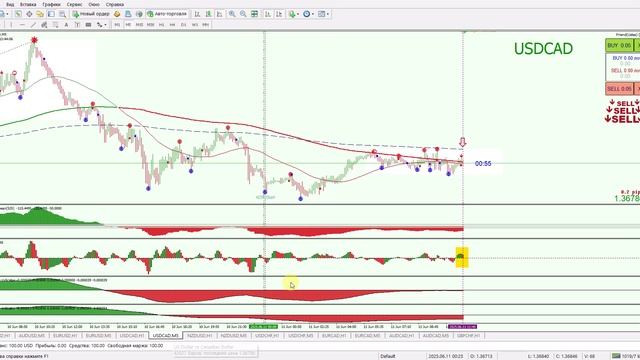Zoom in on the chart
Screen dimensions: 640x360
pos(232,14)
